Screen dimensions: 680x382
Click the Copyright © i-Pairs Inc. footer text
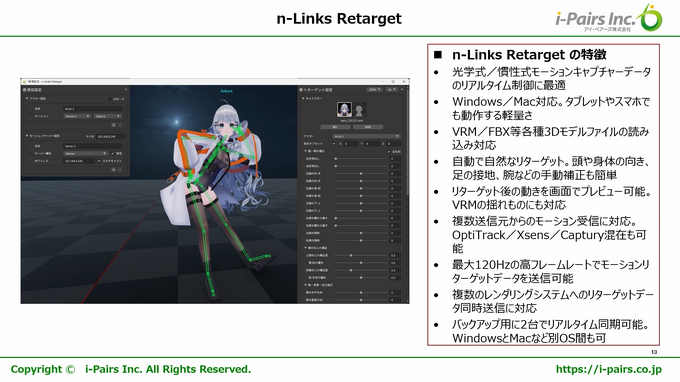pyautogui.click(x=131, y=369)
